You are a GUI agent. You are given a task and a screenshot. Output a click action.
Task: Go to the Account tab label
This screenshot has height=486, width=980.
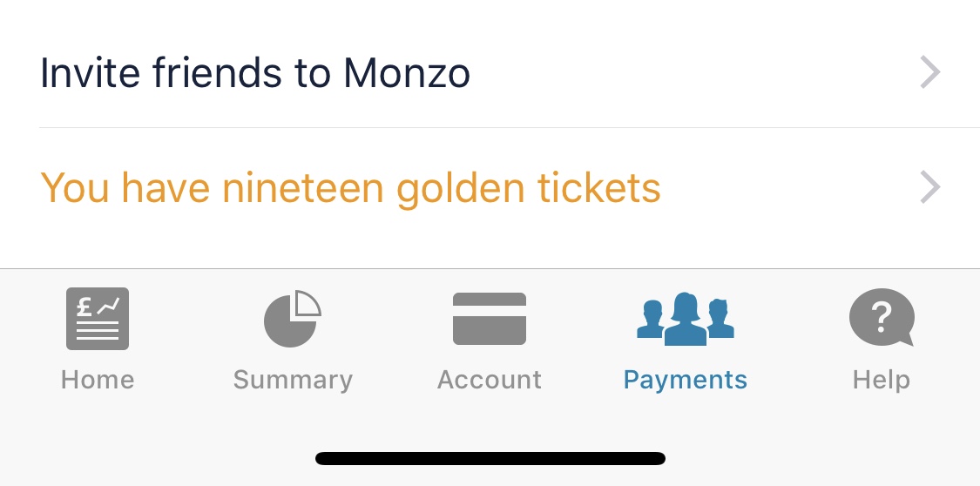[490, 380]
